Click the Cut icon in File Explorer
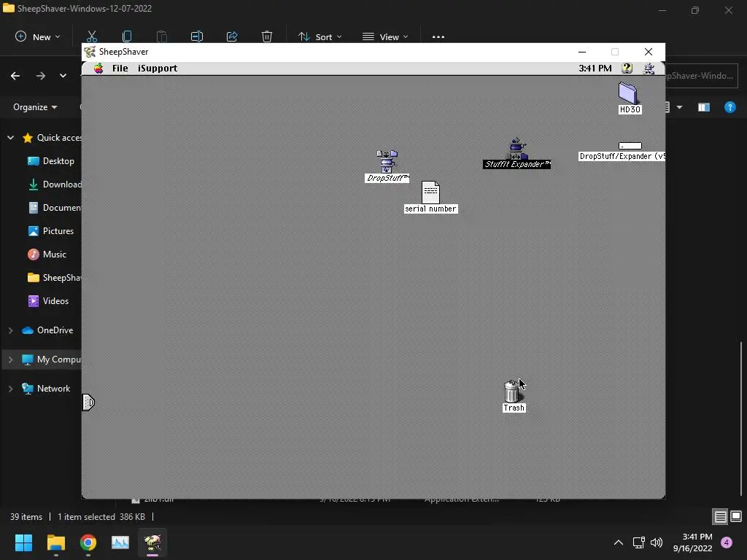747x560 pixels. tap(92, 36)
